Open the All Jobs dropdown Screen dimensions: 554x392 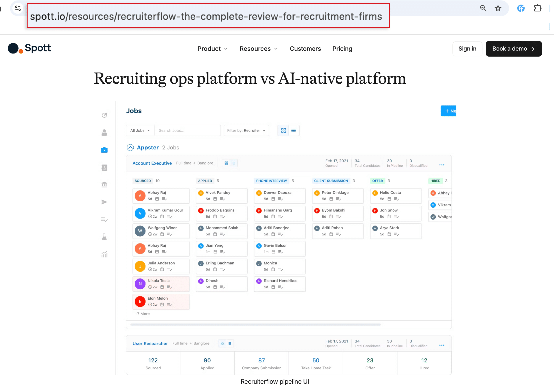click(x=140, y=130)
